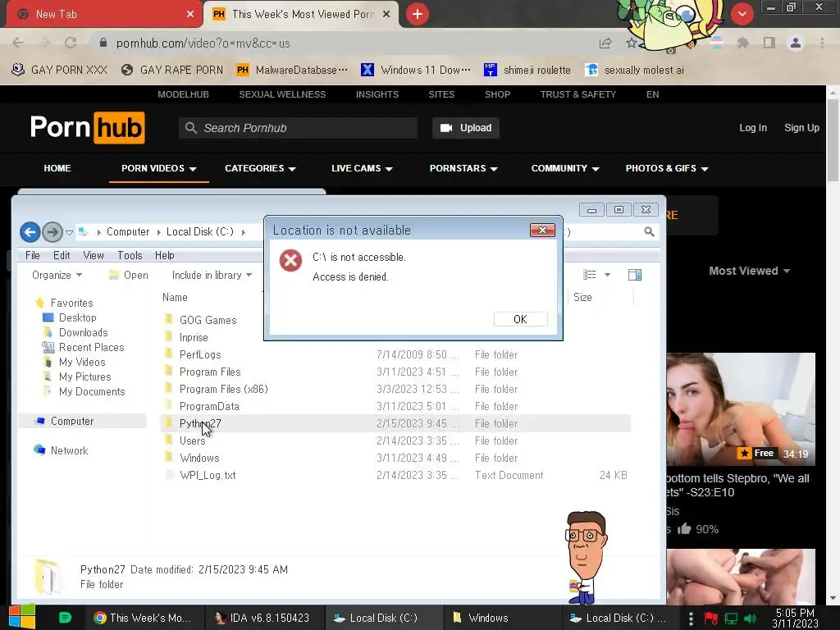Click the Explorer back arrow button
The width and height of the screenshot is (840, 630).
(30, 232)
